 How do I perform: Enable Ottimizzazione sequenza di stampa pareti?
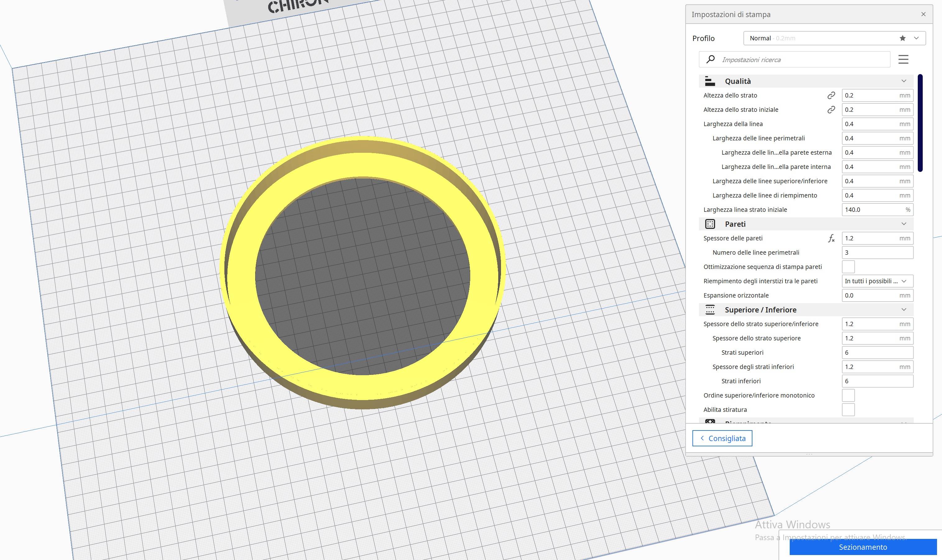848,266
